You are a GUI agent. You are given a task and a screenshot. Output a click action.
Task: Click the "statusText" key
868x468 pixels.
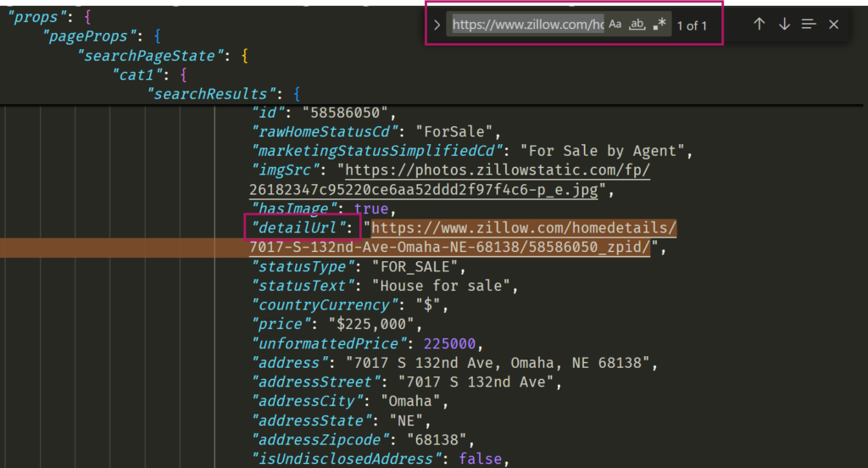303,286
